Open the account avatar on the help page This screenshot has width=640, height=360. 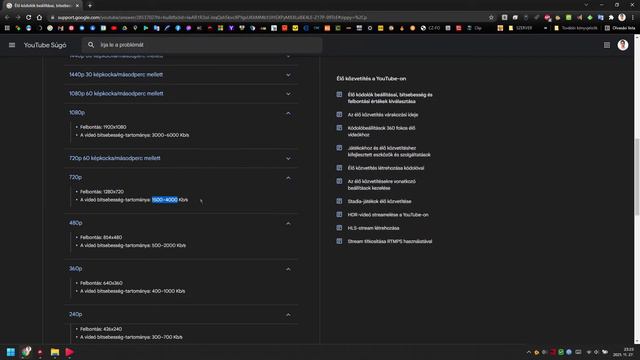tap(623, 45)
